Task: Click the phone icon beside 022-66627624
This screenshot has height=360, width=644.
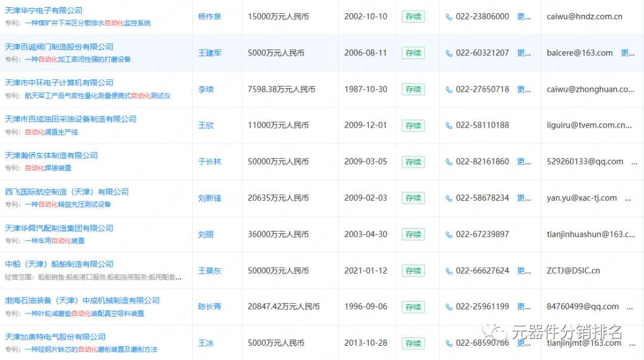Action: click(x=449, y=271)
